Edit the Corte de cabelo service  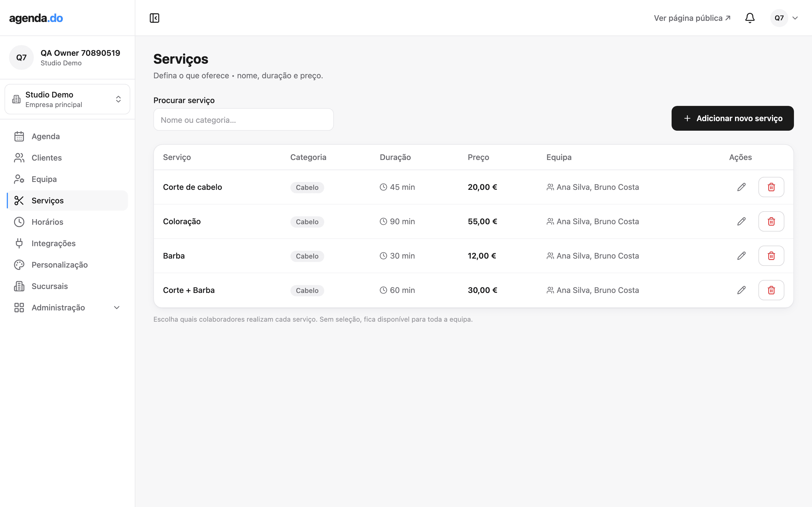741,187
